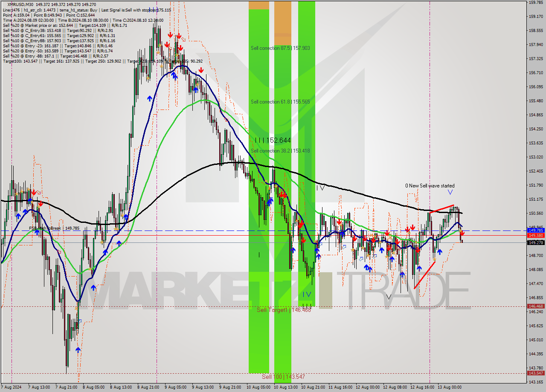Click the upper red trendline near 13 Aug
The height and width of the screenshot is (392, 546).
(x=442, y=209)
